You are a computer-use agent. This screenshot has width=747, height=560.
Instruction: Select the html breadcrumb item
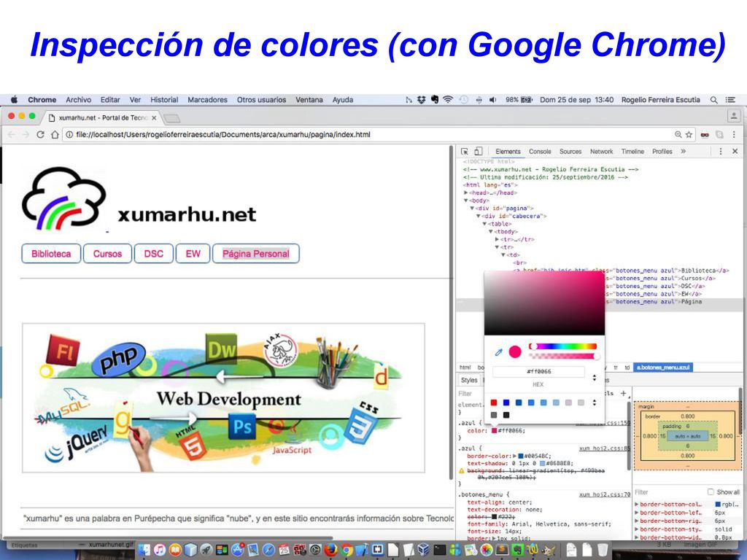pyautogui.click(x=465, y=367)
